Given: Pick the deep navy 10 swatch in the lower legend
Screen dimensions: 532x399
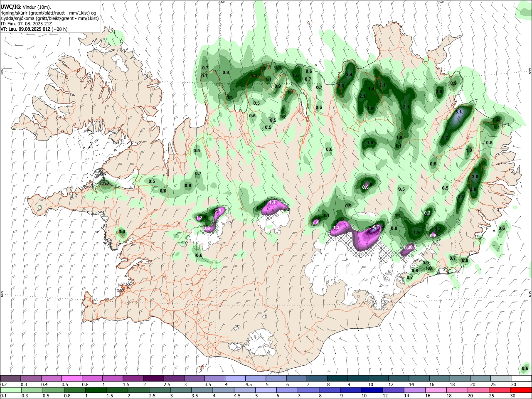Looking at the screenshot, I should click(x=372, y=390).
